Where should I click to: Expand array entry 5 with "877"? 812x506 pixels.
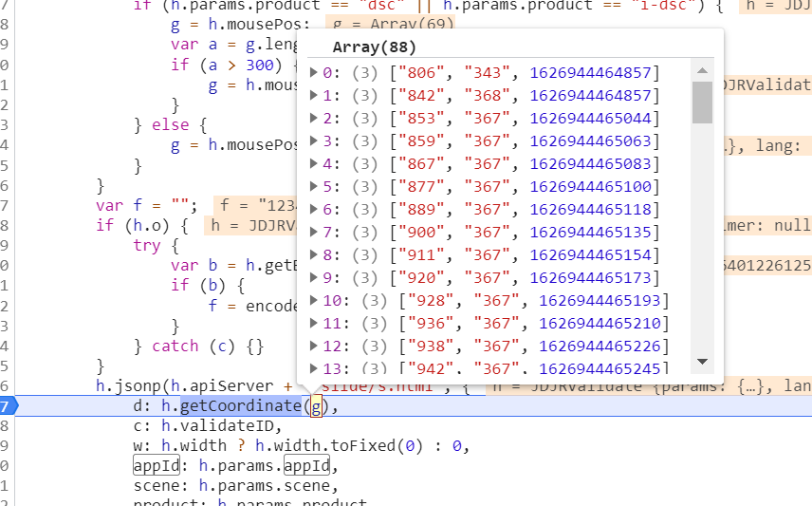[x=313, y=187]
